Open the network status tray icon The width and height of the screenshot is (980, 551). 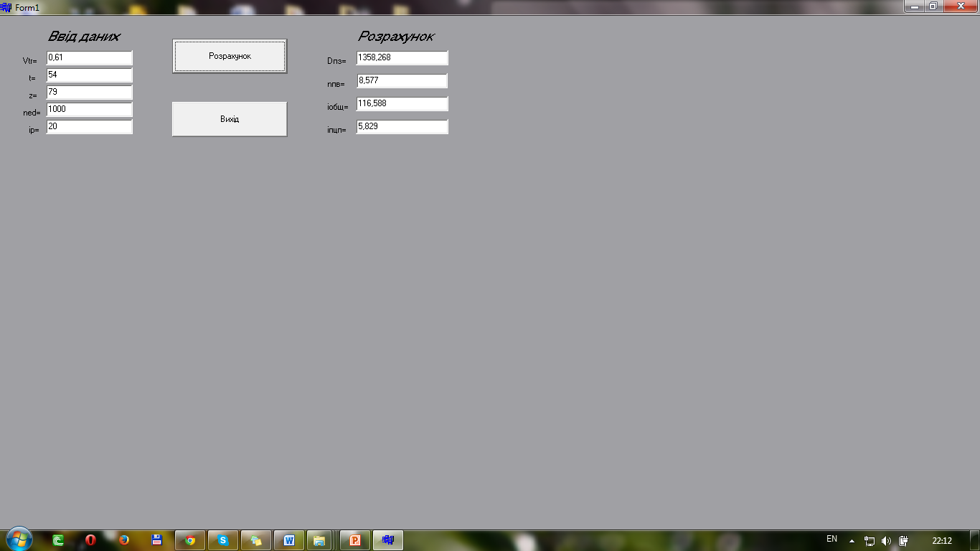(x=870, y=541)
